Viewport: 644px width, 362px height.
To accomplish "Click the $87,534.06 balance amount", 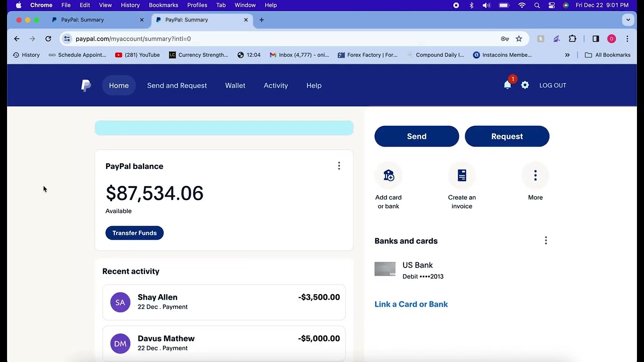I will [x=154, y=194].
